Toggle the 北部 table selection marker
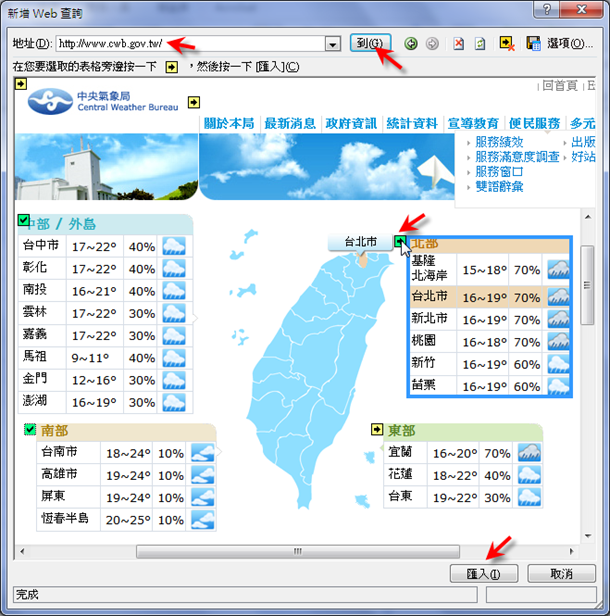 pyautogui.click(x=399, y=241)
